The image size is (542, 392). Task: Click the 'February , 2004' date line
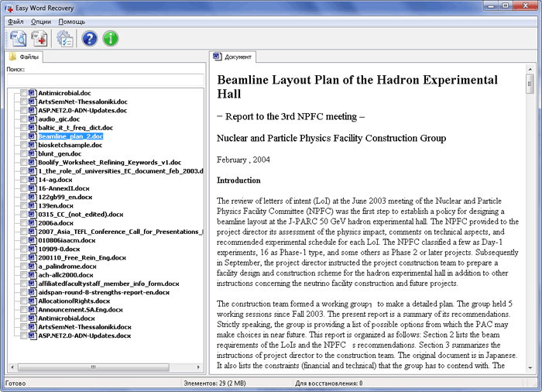[x=243, y=160]
